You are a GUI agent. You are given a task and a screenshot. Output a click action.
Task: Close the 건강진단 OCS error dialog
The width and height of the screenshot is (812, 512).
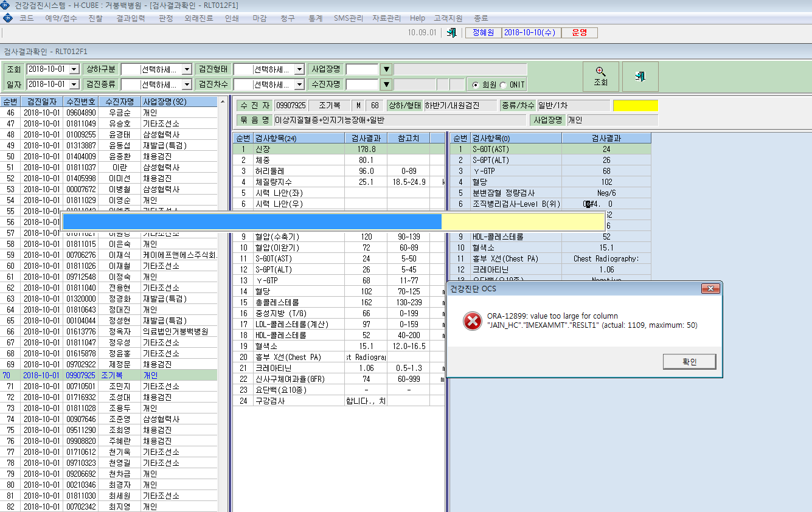(710, 288)
